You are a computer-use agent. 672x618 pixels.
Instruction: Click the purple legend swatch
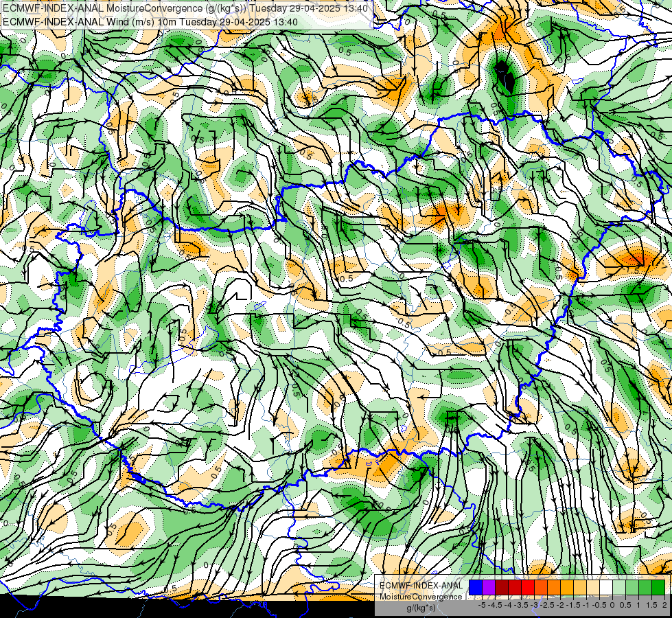coord(489,587)
